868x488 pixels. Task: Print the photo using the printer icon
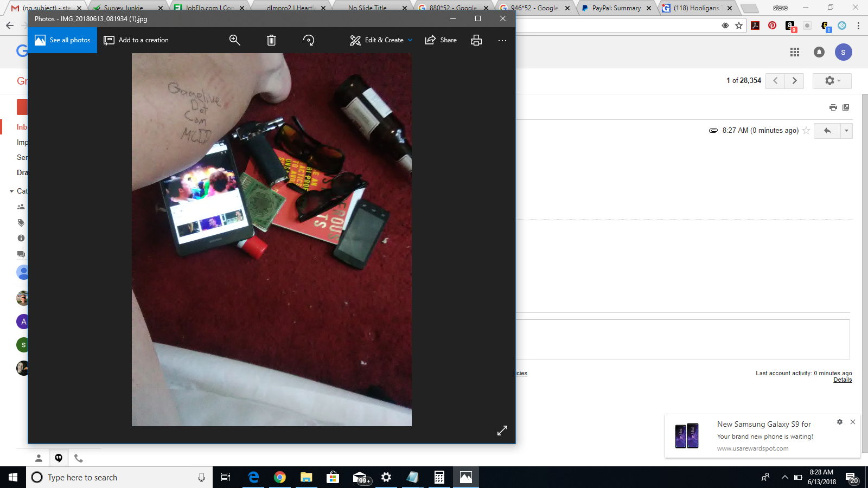pyautogui.click(x=476, y=40)
